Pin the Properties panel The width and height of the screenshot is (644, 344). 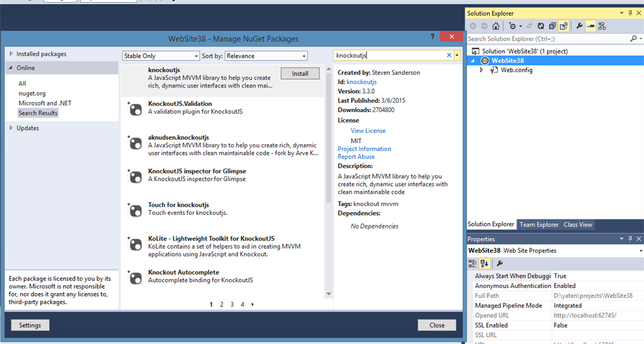[x=630, y=239]
